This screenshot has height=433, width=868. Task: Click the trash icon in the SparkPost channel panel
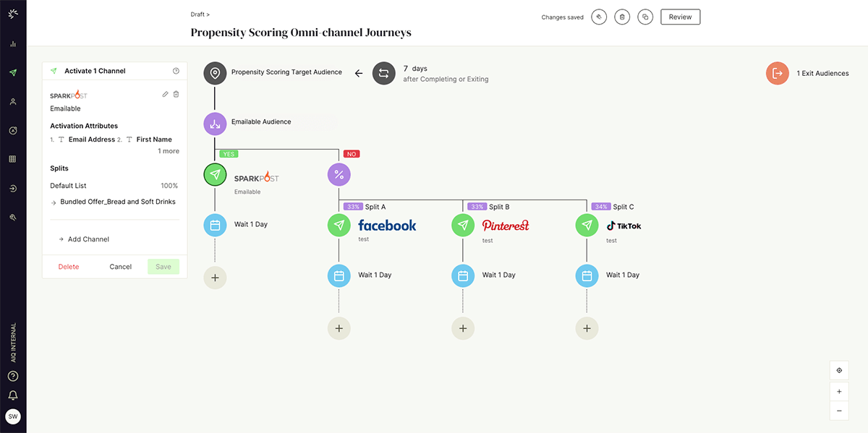point(176,94)
